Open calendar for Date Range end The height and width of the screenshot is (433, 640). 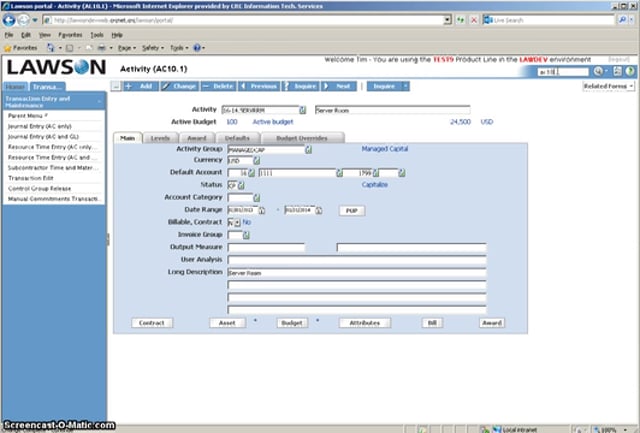pyautogui.click(x=318, y=211)
